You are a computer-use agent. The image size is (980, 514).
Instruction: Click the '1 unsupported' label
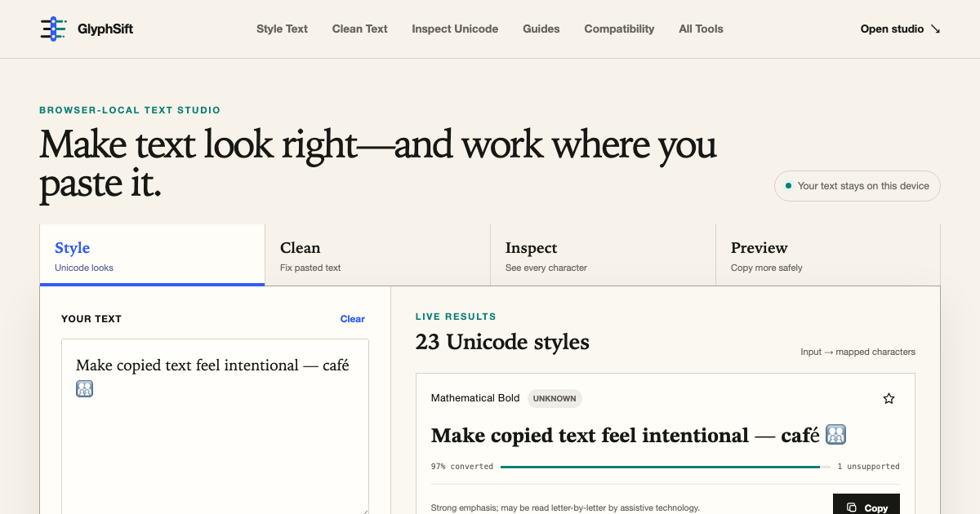[868, 467]
